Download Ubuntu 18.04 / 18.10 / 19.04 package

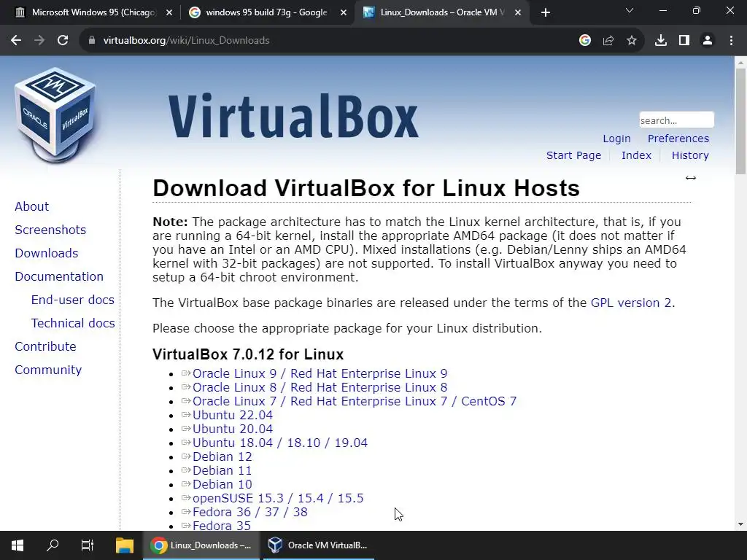click(x=280, y=443)
